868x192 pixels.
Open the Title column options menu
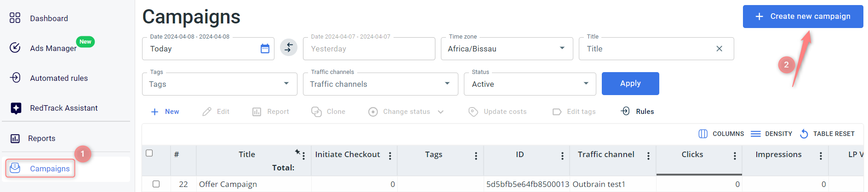303,156
